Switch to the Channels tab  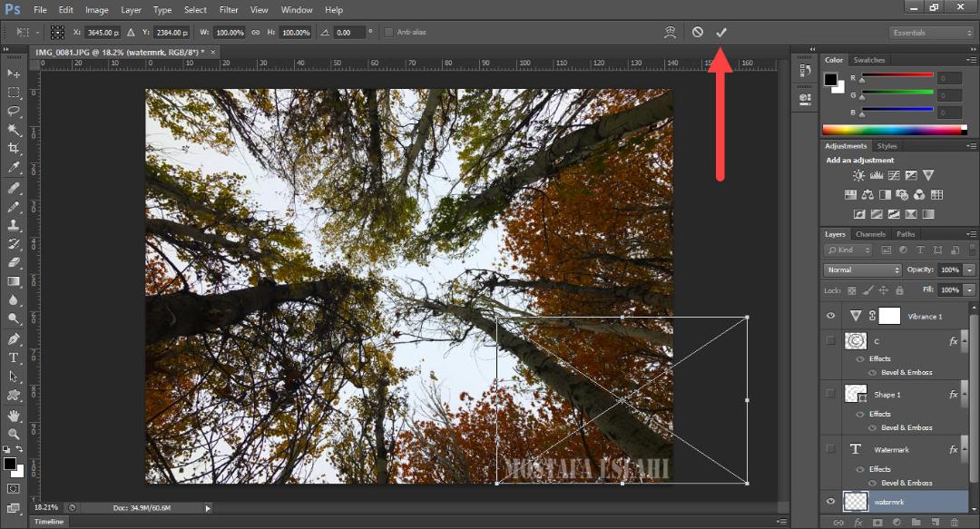click(870, 234)
